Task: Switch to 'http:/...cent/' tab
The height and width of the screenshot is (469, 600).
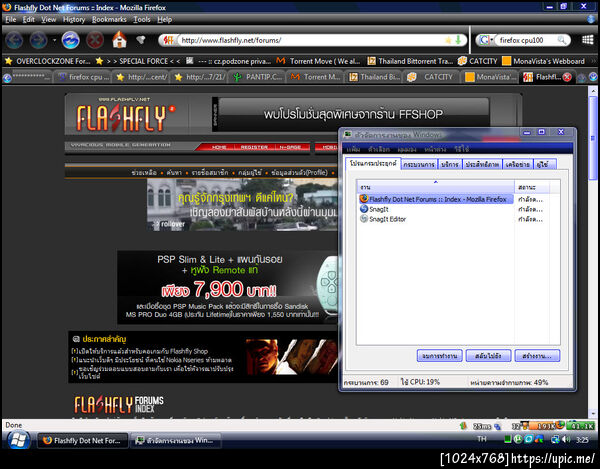Action: point(142,77)
